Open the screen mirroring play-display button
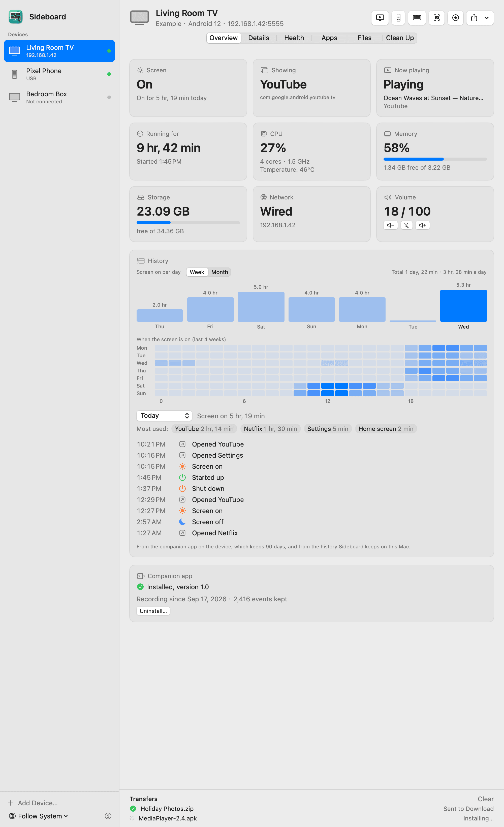 [380, 18]
